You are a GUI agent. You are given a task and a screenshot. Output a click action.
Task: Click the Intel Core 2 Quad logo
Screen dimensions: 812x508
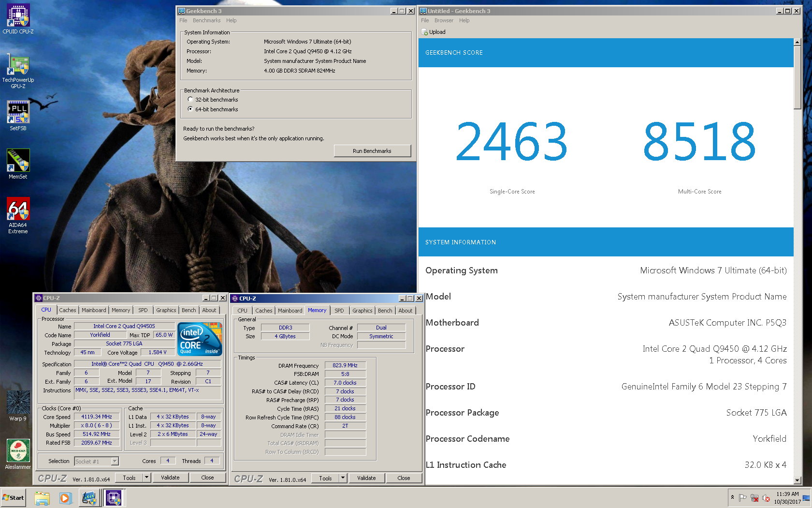point(200,339)
